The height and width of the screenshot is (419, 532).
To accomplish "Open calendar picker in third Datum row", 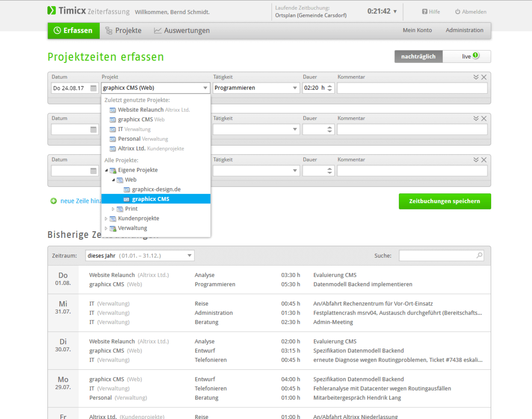I will click(x=93, y=171).
